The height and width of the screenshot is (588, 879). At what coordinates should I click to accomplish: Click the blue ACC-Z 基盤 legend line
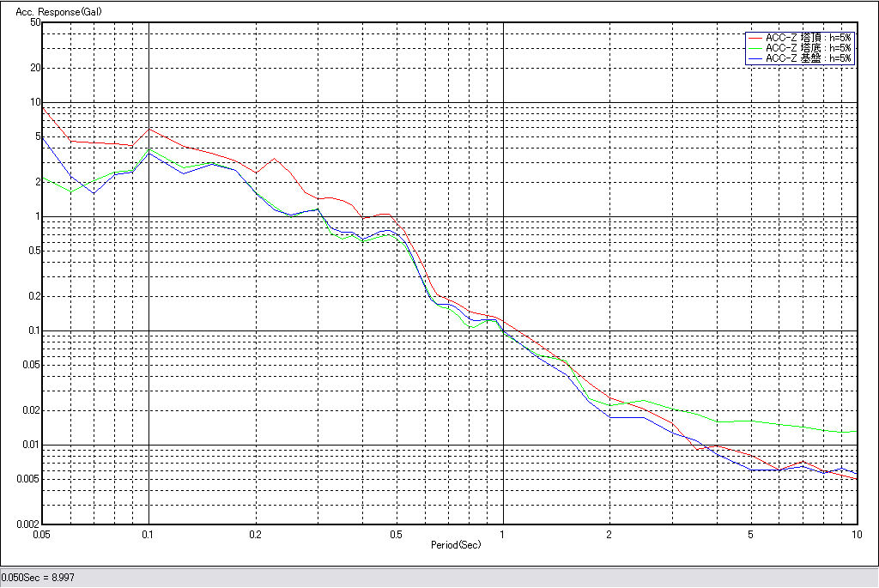[x=755, y=58]
